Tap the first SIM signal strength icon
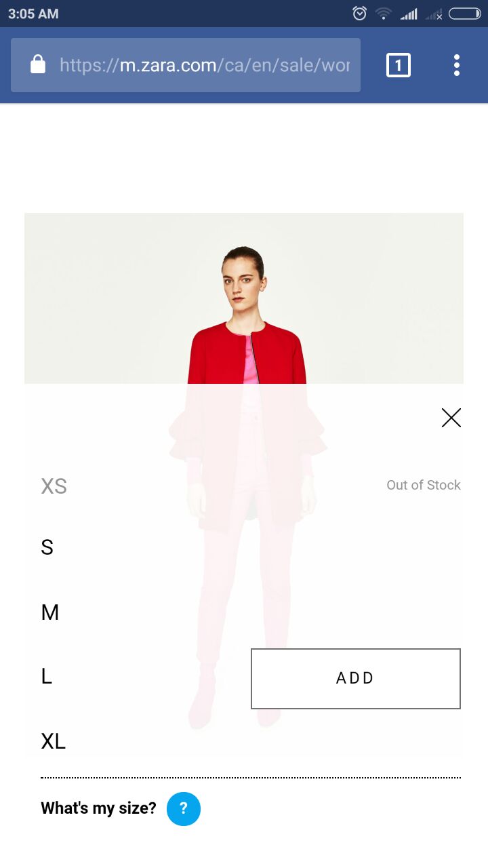Screen dimensions: 488x868 [x=409, y=14]
